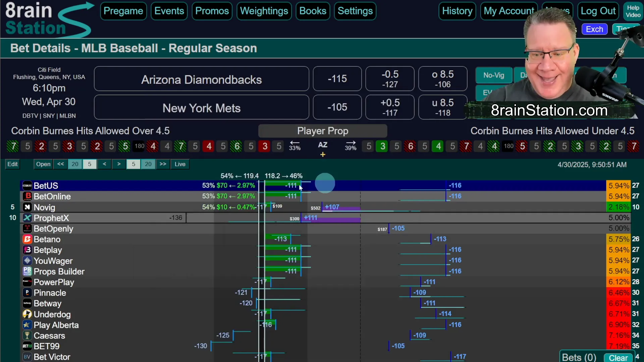The width and height of the screenshot is (644, 362).
Task: Click the BetUS sportsbook logo icon
Action: (27, 186)
